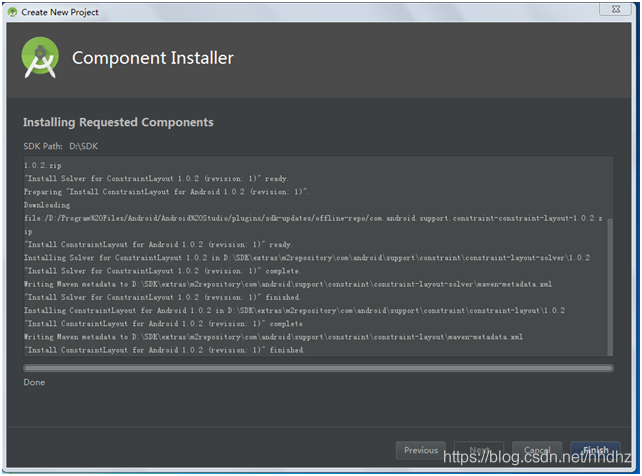Click log line 'Install Solver for ConstraintLayout ... ready'
The height and width of the screenshot is (476, 642).
pyautogui.click(x=156, y=178)
